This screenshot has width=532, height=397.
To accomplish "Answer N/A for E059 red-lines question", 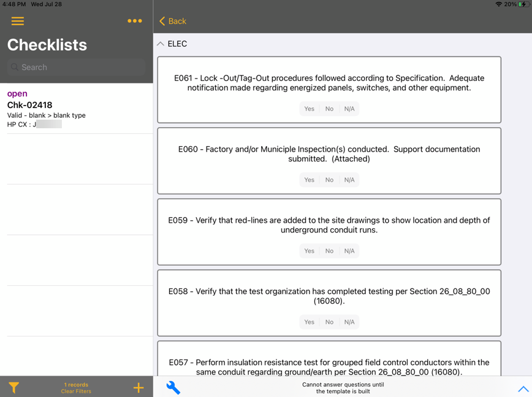I will (349, 250).
